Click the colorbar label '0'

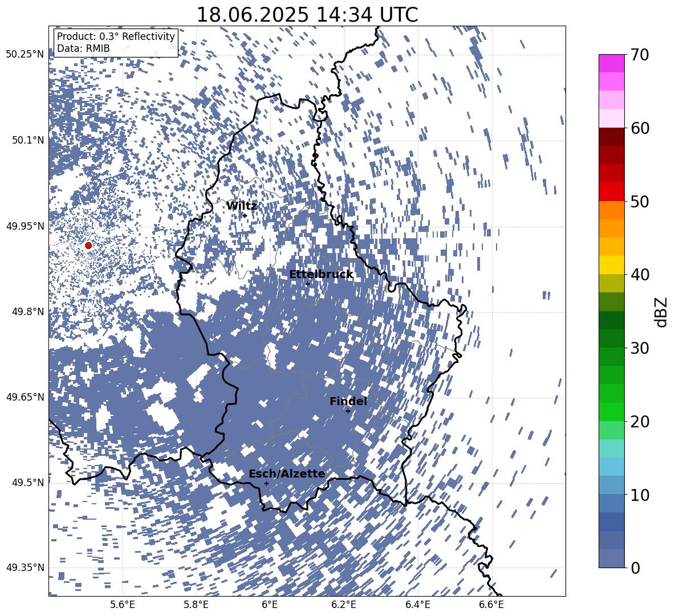[635, 568]
